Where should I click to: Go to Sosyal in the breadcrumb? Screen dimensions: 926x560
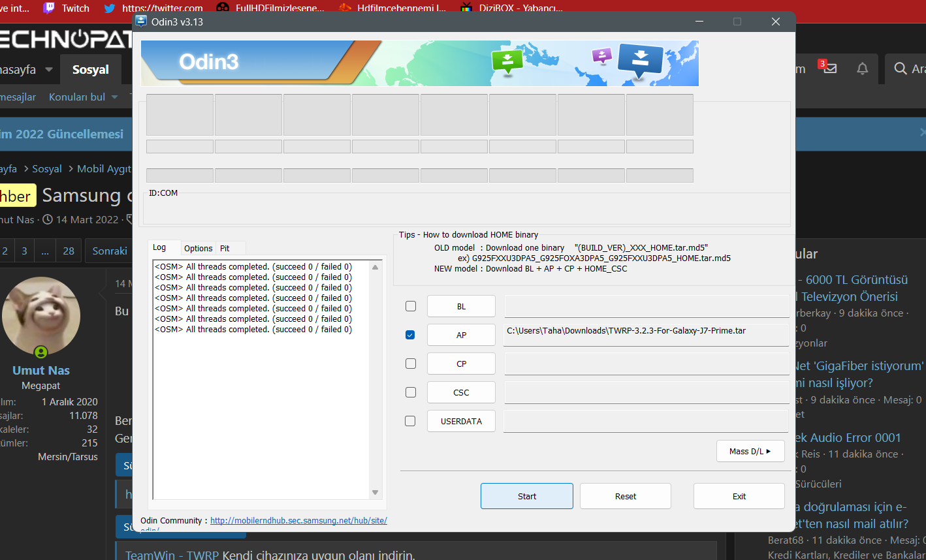coord(47,168)
